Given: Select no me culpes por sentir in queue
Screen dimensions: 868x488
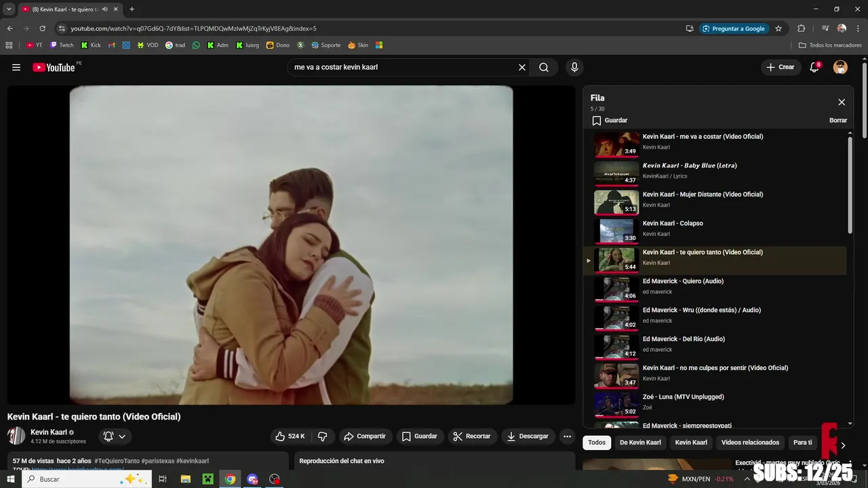Looking at the screenshot, I should [715, 376].
